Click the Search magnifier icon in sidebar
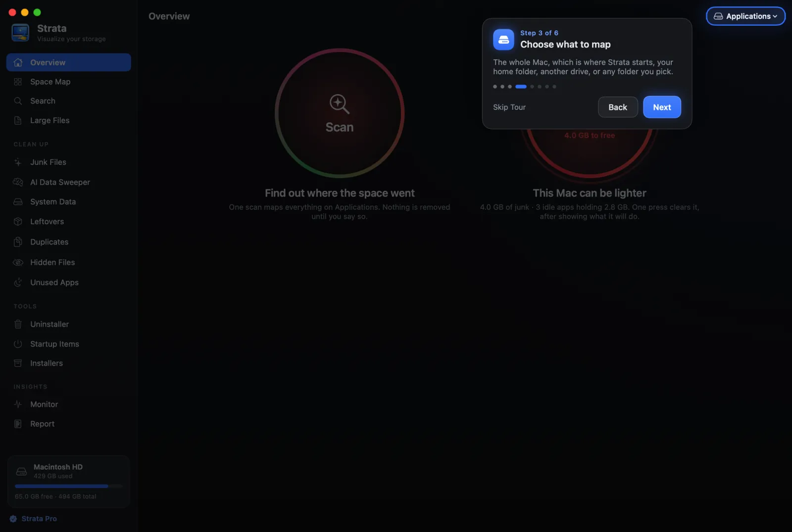The image size is (792, 532). point(18,101)
